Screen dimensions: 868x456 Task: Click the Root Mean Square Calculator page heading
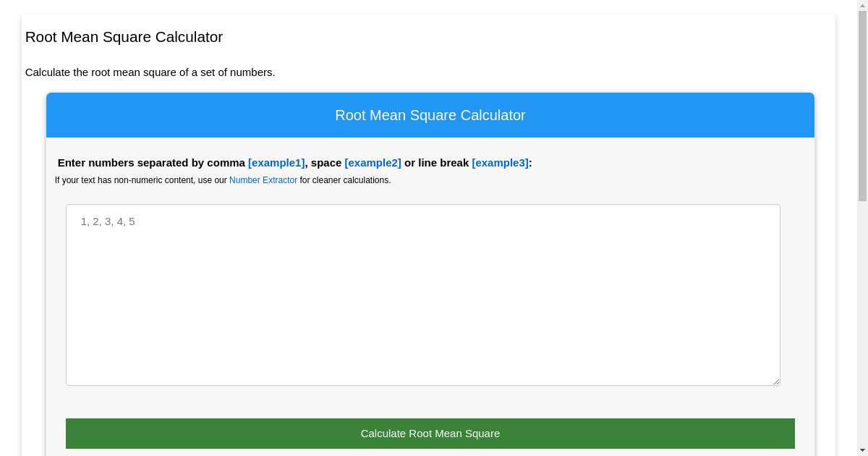click(x=124, y=37)
